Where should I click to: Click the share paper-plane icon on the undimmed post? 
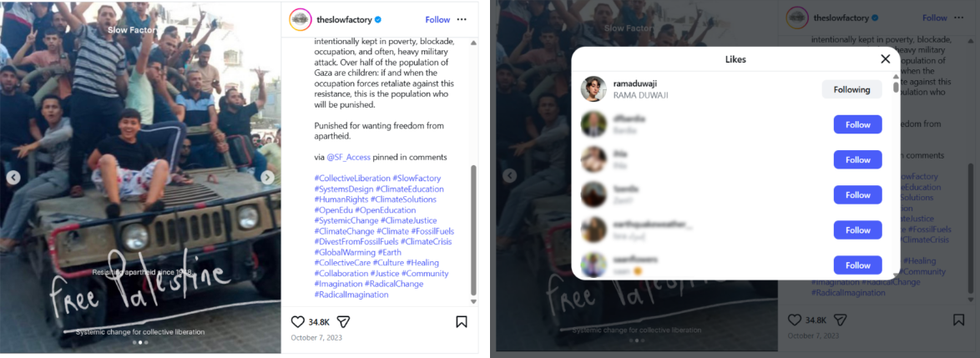click(x=343, y=321)
